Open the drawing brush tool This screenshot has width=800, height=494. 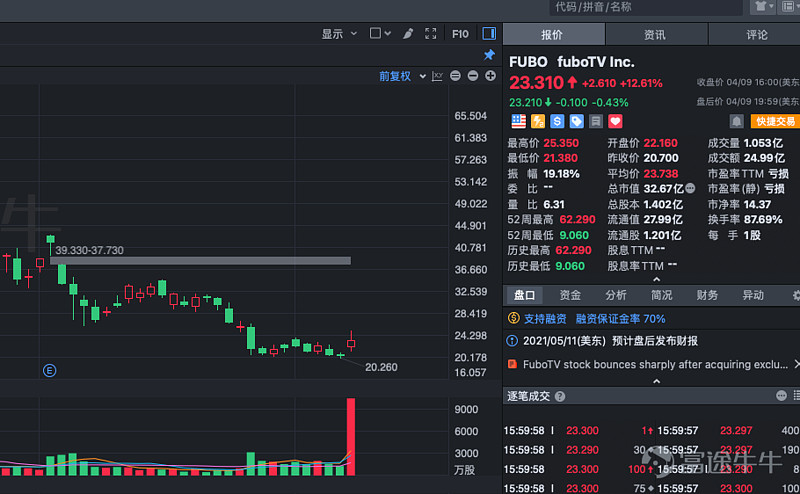408,34
